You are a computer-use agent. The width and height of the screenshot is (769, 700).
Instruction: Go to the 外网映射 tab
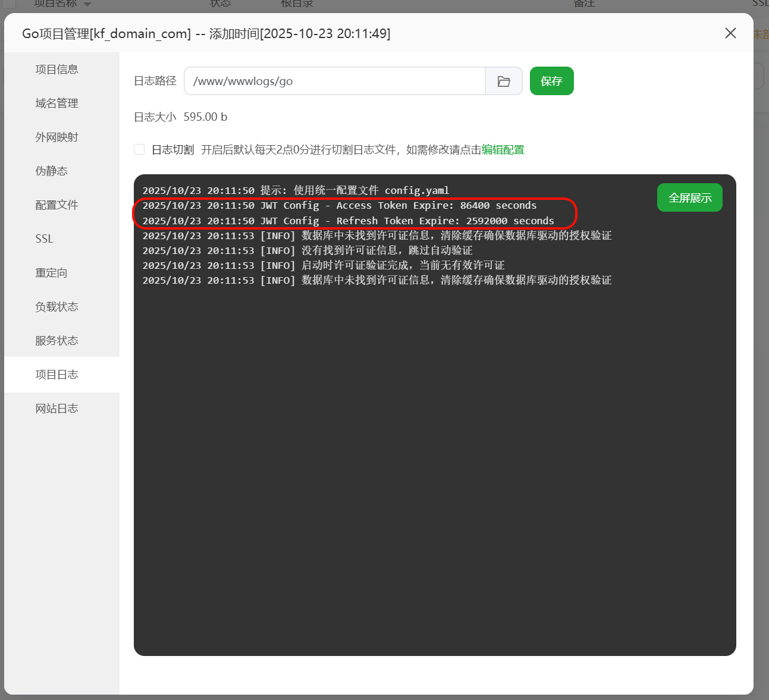pyautogui.click(x=57, y=137)
